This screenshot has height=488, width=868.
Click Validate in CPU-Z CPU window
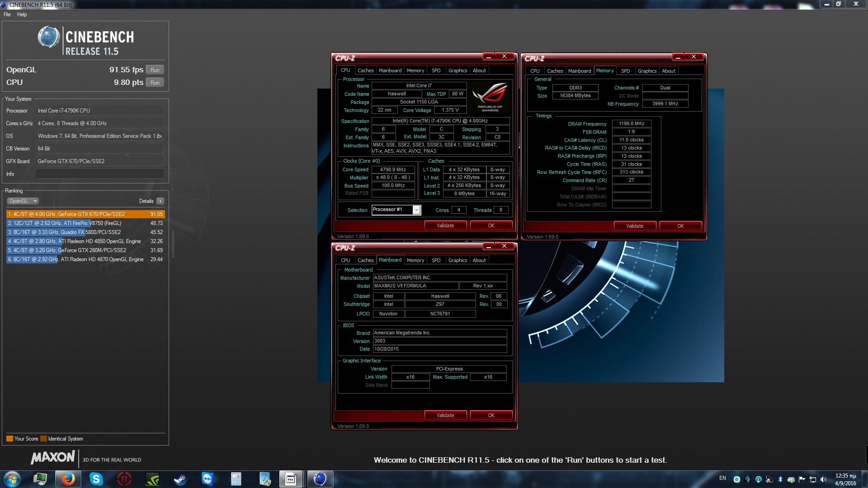[445, 225]
